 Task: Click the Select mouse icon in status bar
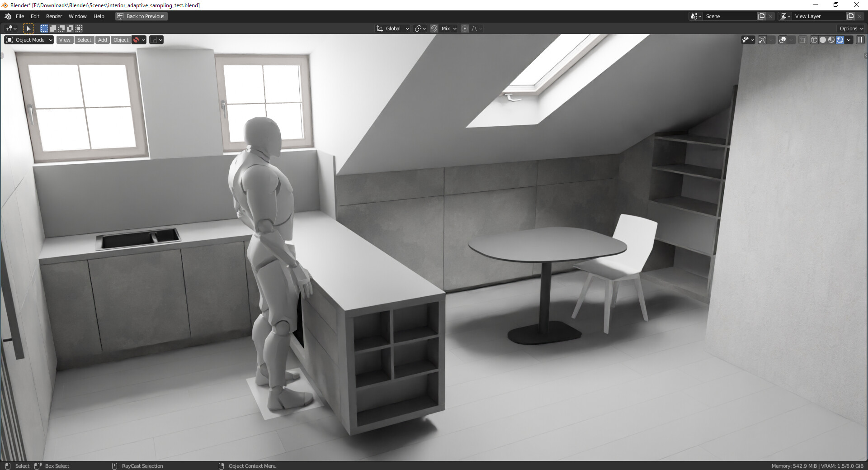[8, 466]
